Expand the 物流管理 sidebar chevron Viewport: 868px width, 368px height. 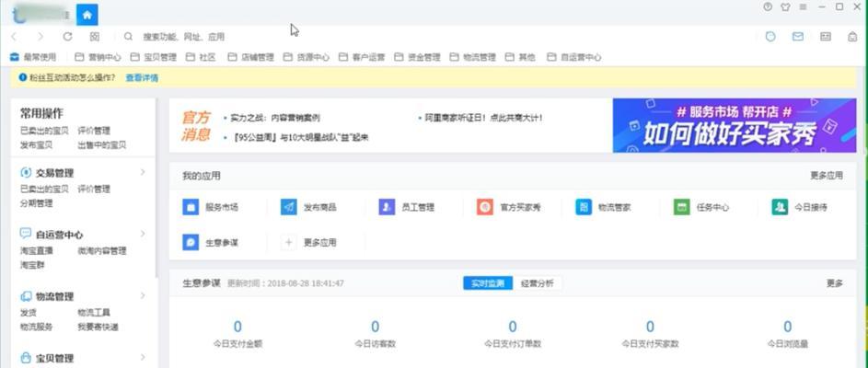[143, 295]
